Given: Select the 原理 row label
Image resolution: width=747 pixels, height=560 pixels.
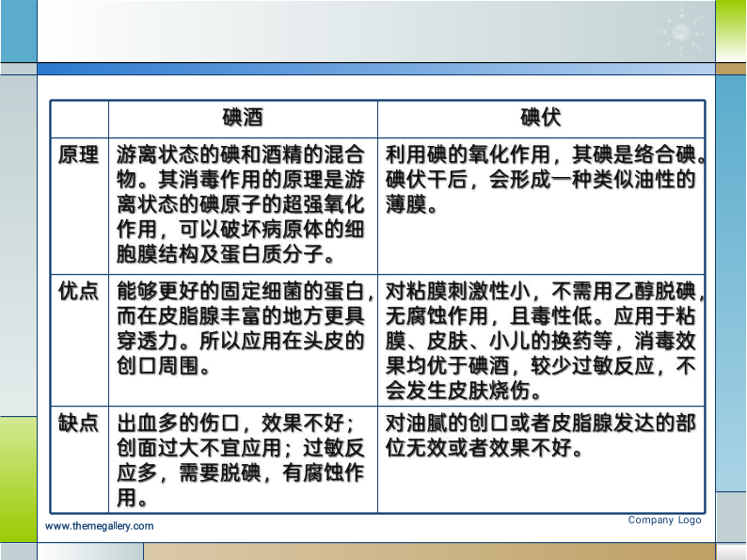Looking at the screenshot, I should [x=79, y=155].
